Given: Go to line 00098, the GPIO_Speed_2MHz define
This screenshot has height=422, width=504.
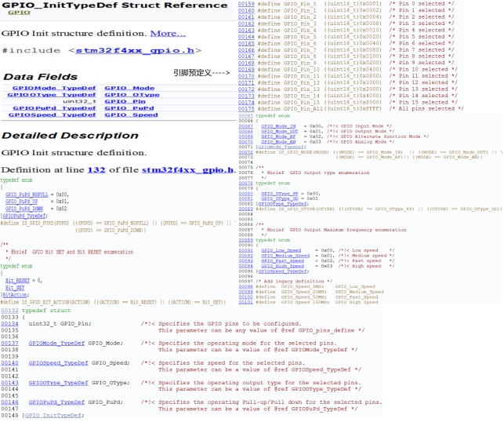Looking at the screenshot, I should pos(246,286).
